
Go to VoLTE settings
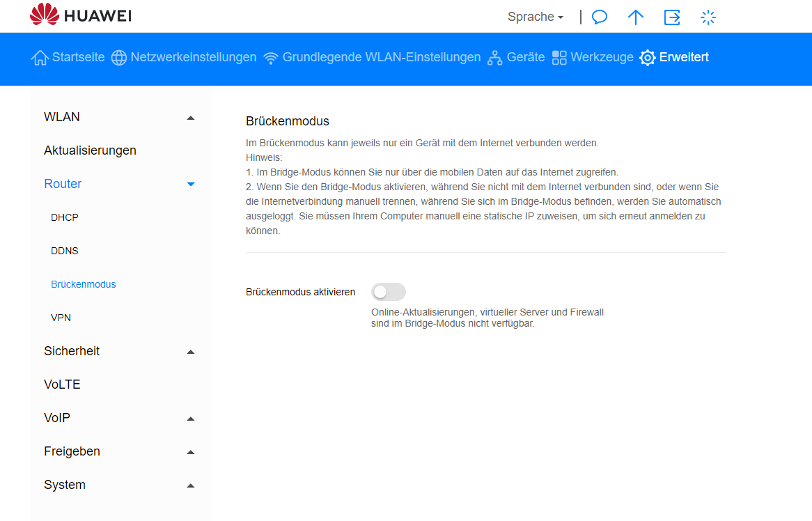(62, 384)
